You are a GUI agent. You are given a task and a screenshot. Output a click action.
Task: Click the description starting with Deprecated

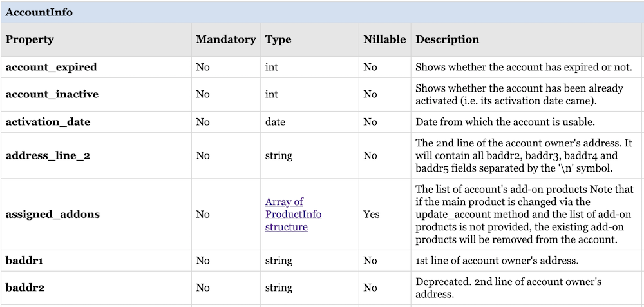tap(508, 288)
